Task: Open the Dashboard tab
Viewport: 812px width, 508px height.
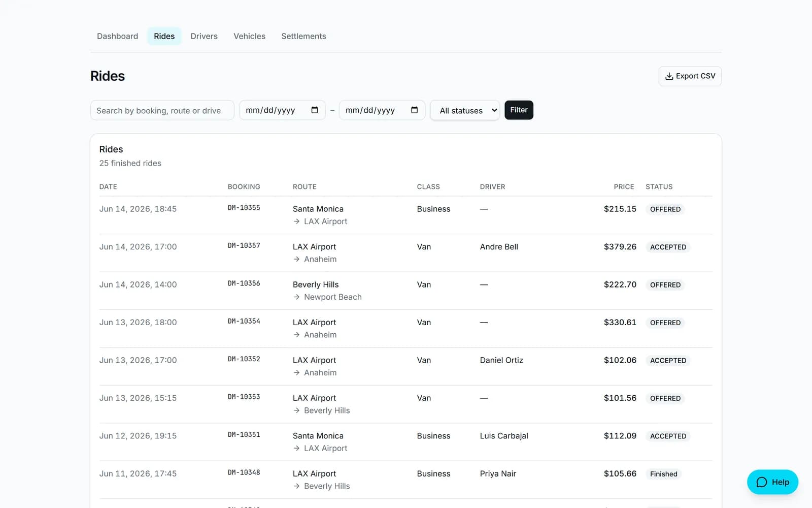Action: (117, 36)
